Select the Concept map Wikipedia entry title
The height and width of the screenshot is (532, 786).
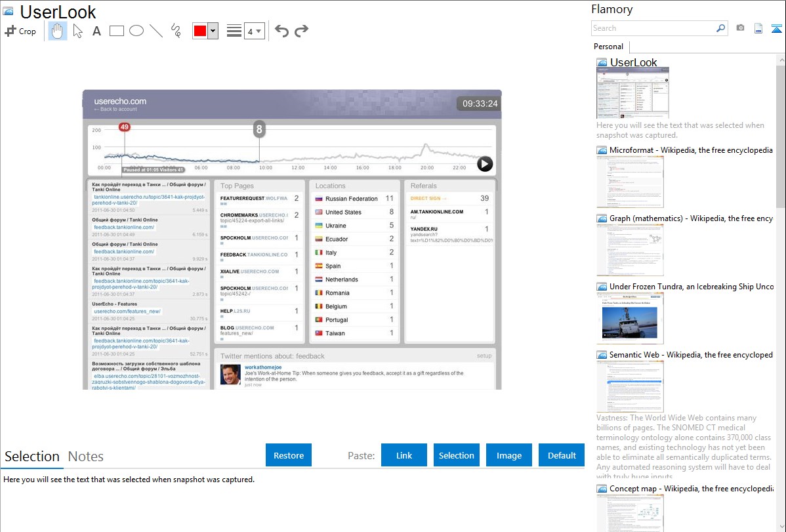[x=692, y=488]
